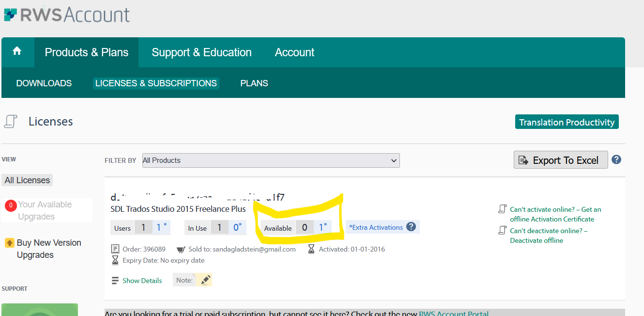Click the green support banner thumbnail

click(40, 310)
